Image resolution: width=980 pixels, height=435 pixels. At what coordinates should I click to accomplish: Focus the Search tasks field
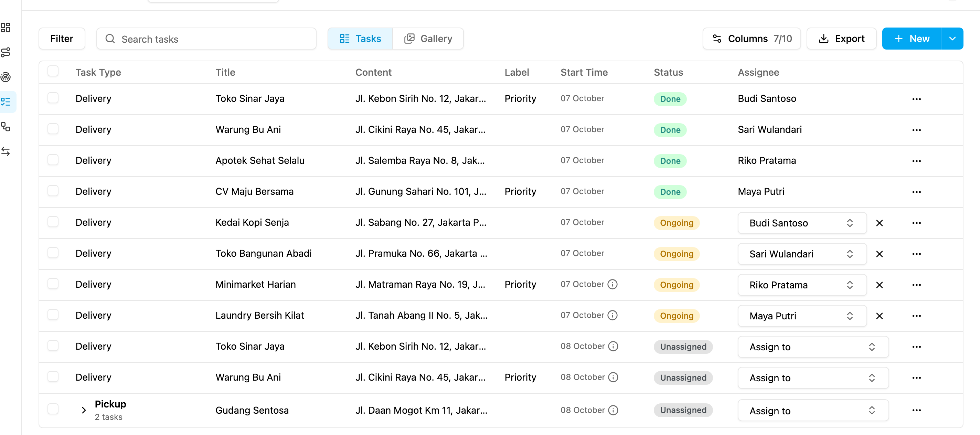[206, 39]
